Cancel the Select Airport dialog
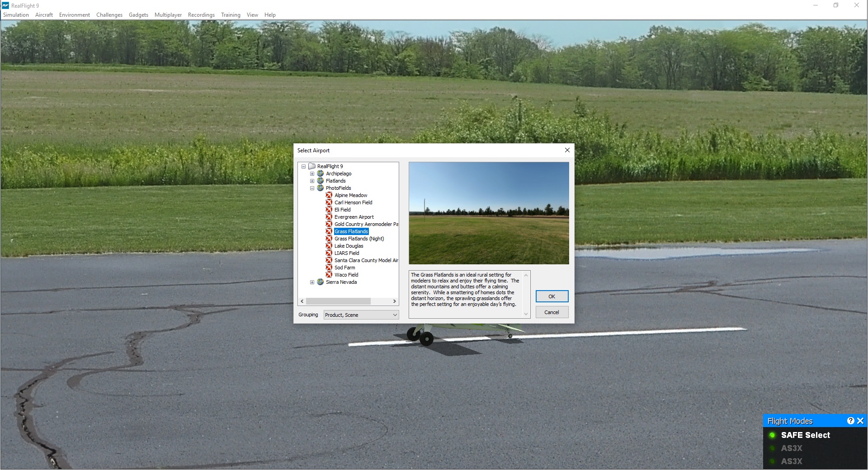Viewport: 868px width, 470px height. tap(552, 312)
